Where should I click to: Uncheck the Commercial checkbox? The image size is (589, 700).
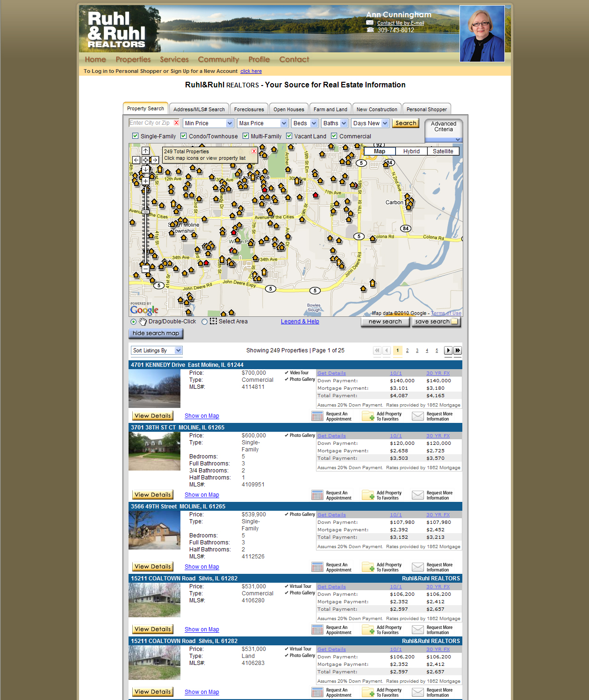(334, 136)
